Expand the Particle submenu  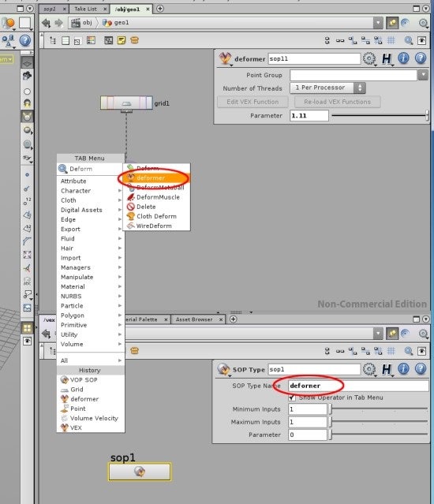pyautogui.click(x=91, y=306)
